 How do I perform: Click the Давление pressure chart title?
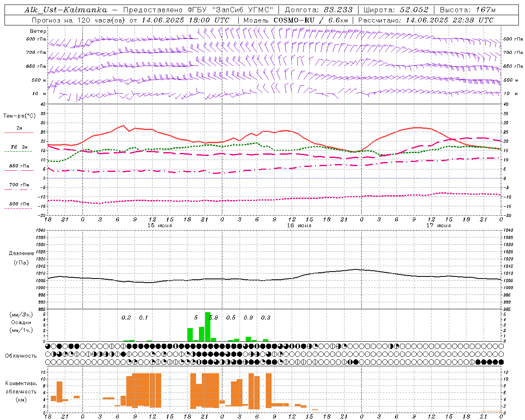[x=21, y=253]
